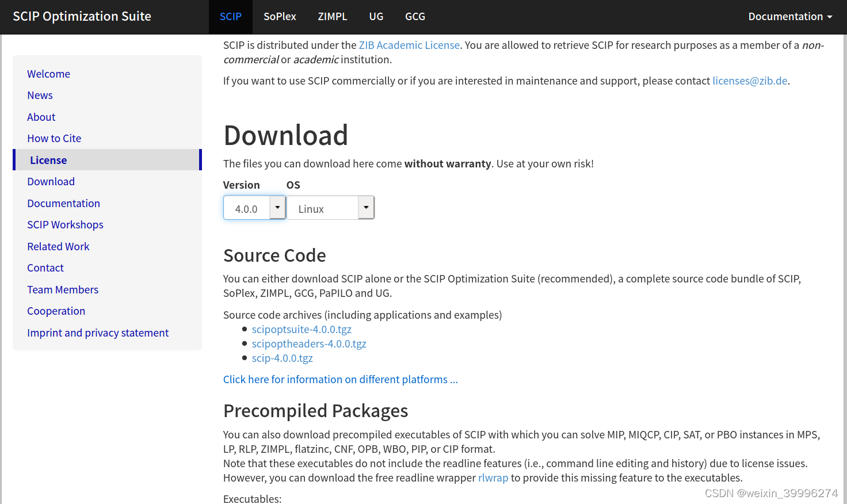Screen dimensions: 847x504
Task: Open Imprint and privacy statement
Action: 98,333
